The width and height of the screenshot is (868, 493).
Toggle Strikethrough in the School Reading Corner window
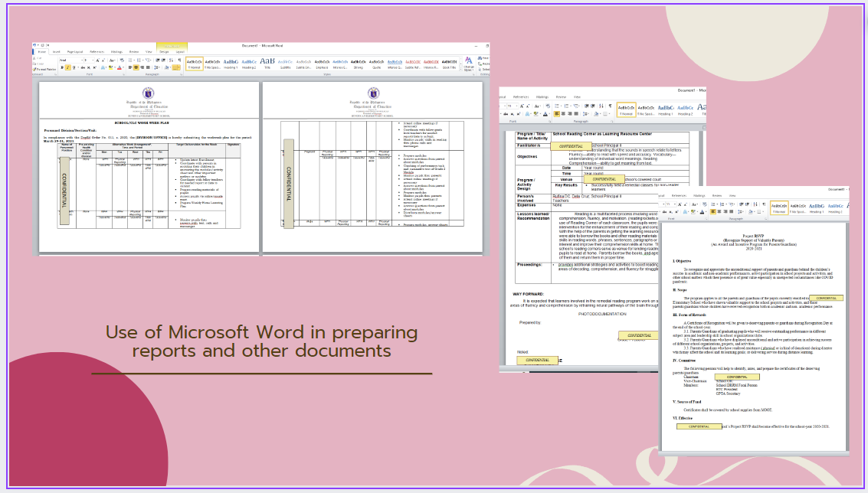pos(506,113)
